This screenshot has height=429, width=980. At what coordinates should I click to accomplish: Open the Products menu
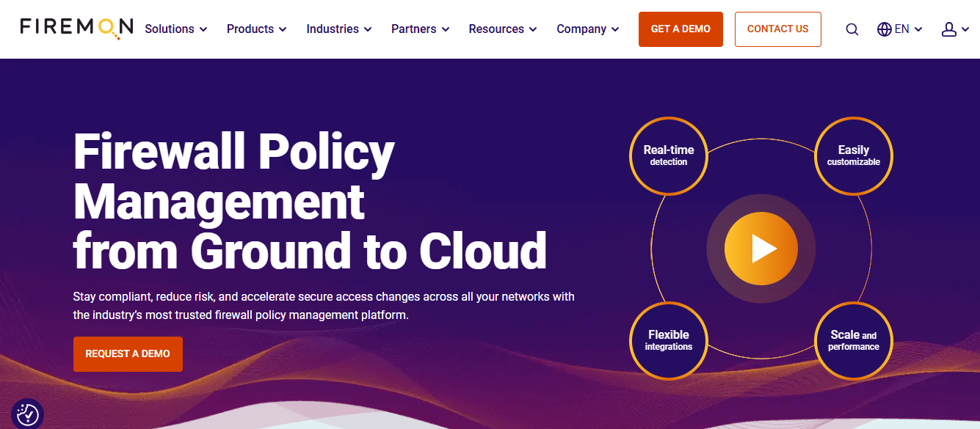pos(257,29)
